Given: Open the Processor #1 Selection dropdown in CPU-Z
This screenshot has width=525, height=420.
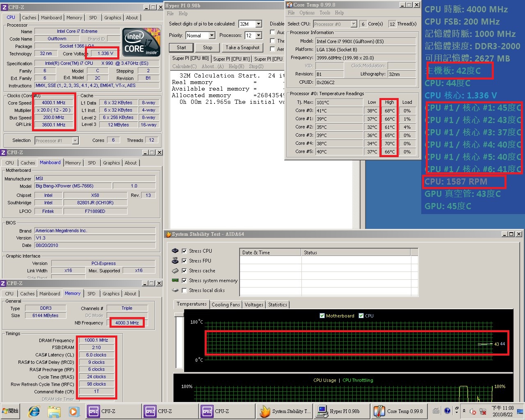Looking at the screenshot, I should 75,141.
